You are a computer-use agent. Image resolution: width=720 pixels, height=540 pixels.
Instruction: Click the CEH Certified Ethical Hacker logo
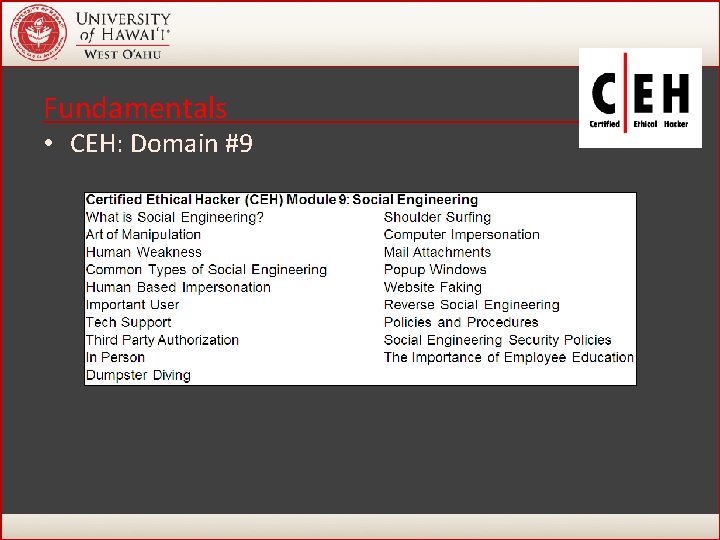(640, 98)
